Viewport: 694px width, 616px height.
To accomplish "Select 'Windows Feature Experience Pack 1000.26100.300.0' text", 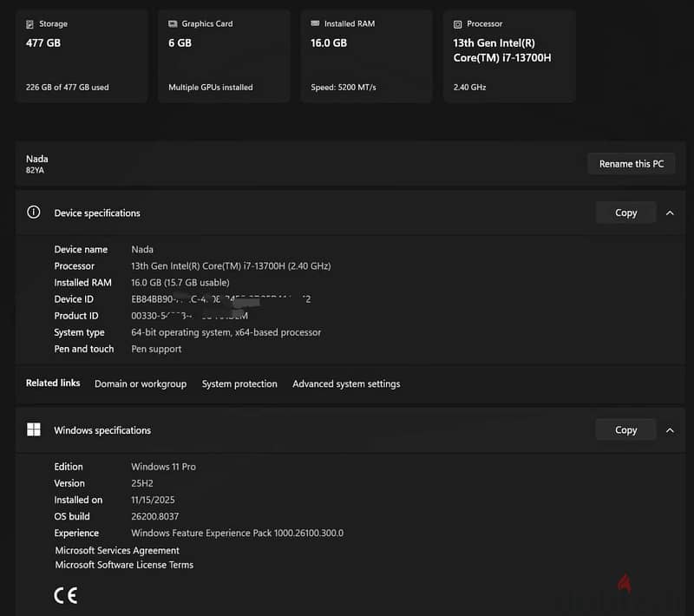I will click(237, 534).
